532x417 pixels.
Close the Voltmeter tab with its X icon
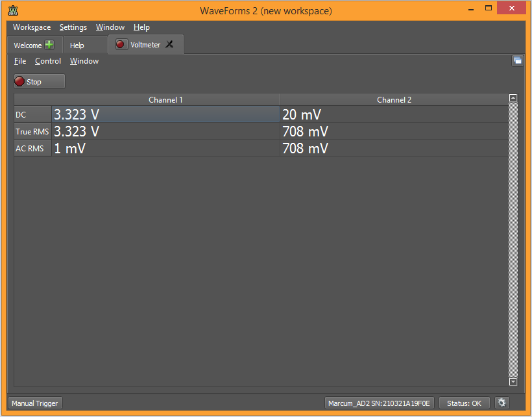point(170,45)
